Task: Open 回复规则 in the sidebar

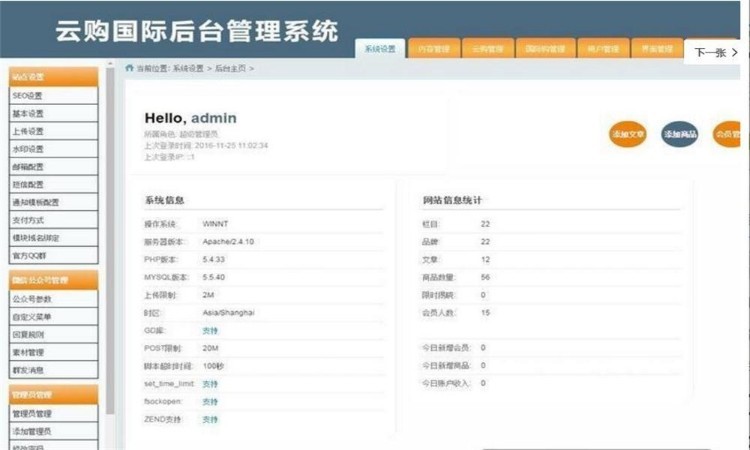Action: tap(54, 334)
